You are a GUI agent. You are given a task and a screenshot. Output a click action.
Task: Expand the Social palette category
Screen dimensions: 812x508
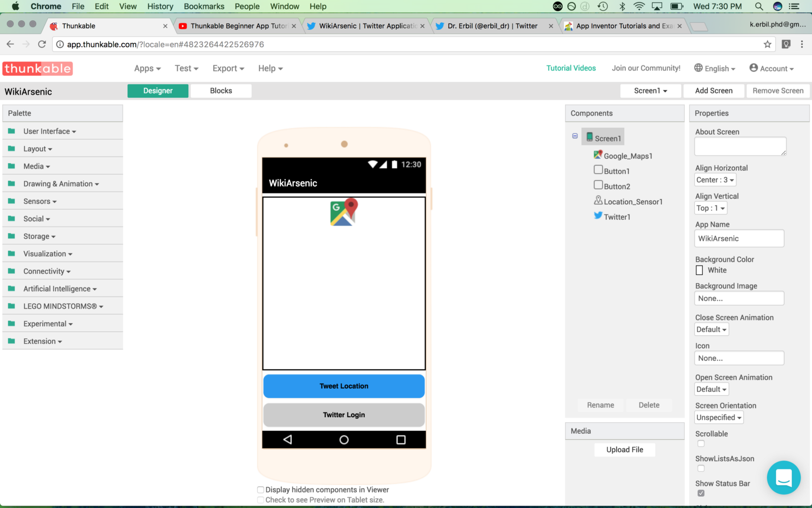coord(37,219)
